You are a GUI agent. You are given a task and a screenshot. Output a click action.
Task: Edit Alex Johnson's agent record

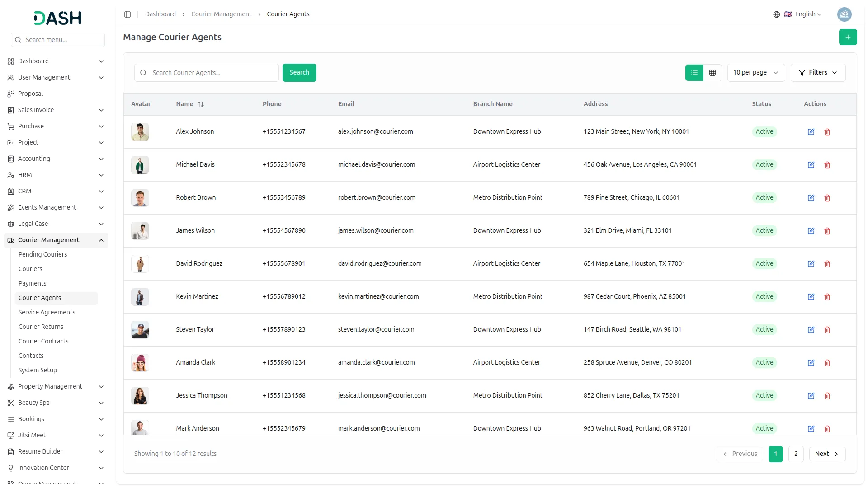coord(811,132)
